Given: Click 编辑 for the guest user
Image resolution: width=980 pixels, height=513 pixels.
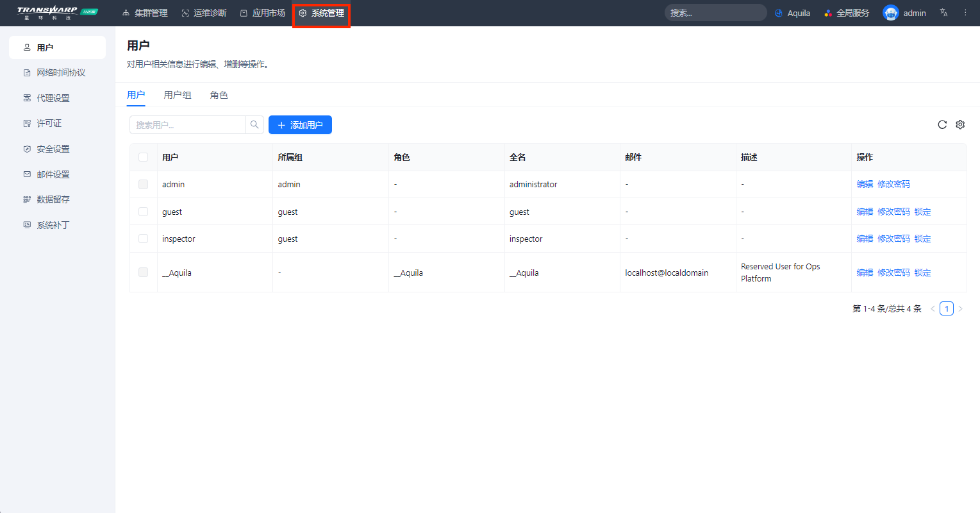Looking at the screenshot, I should [x=865, y=212].
